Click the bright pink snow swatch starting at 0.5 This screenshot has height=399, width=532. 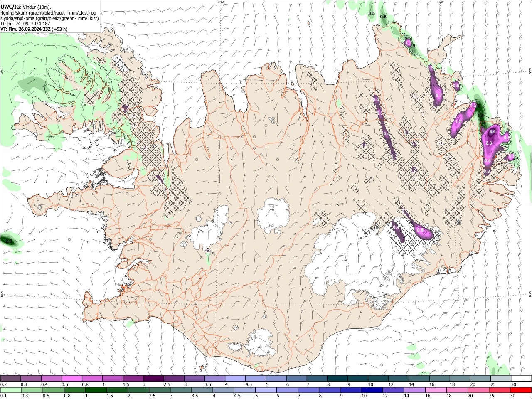pyautogui.click(x=71, y=379)
